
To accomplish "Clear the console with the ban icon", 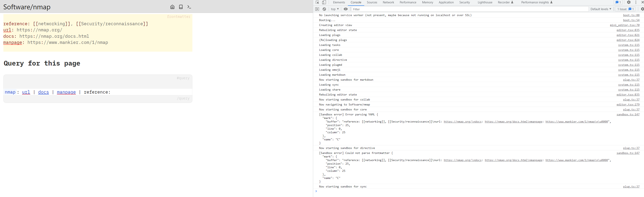I will click(x=324, y=9).
